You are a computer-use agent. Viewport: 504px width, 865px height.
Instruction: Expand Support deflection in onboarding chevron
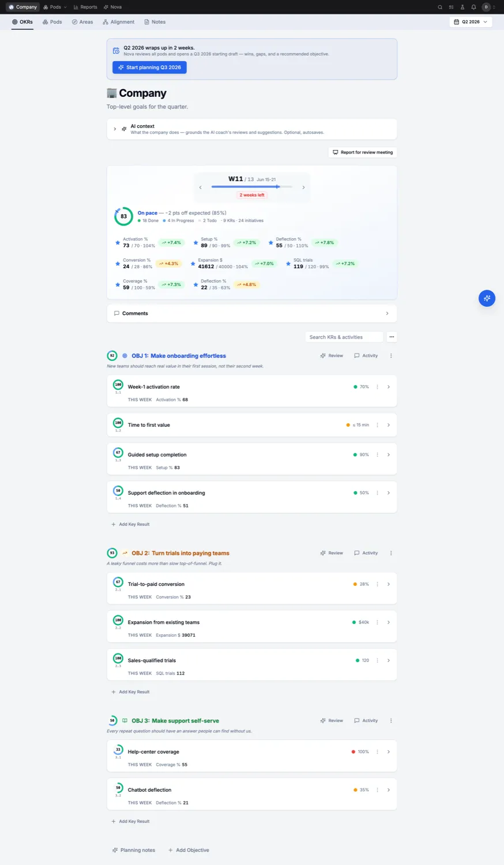[x=389, y=492]
